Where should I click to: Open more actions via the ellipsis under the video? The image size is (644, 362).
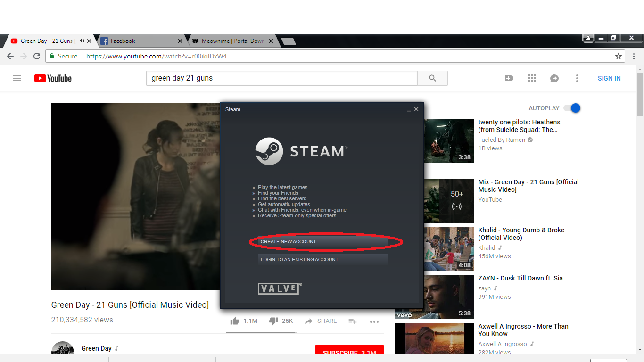coord(374,321)
